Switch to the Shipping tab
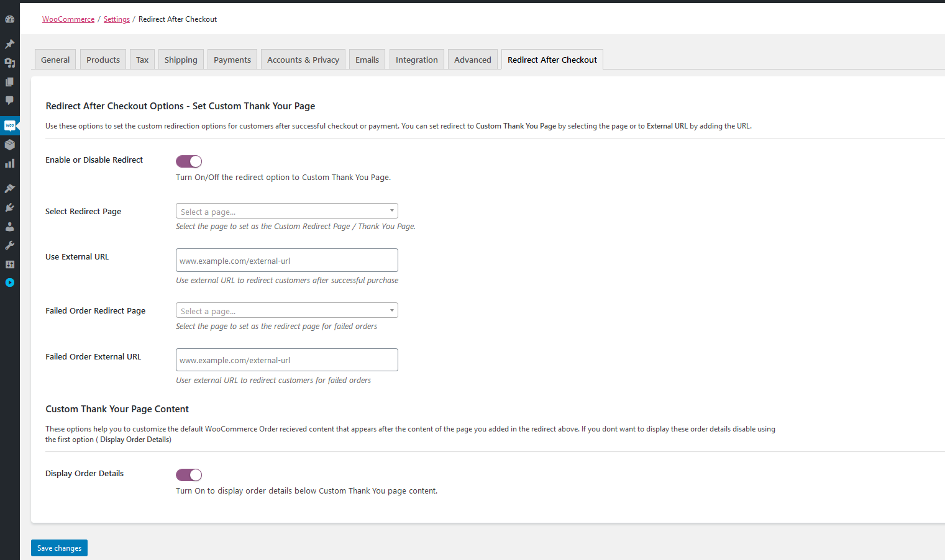This screenshot has width=945, height=560. click(181, 60)
